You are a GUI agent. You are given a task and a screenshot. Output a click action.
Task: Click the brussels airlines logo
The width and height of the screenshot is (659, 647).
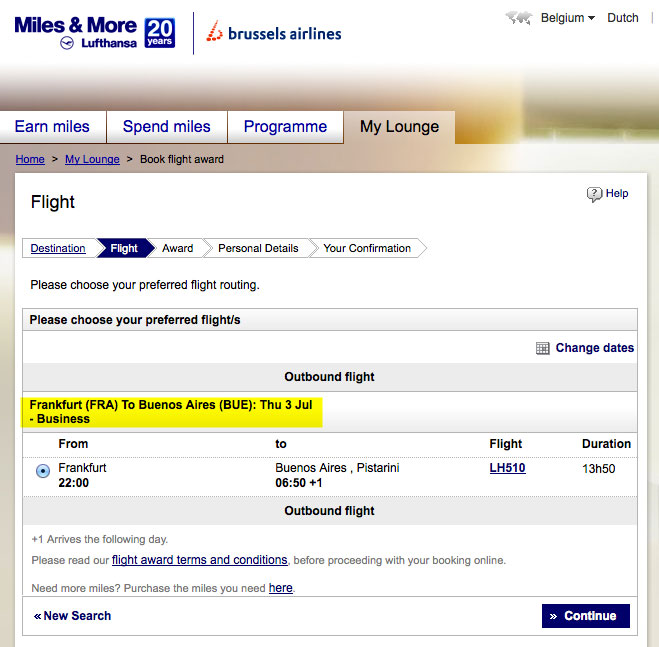click(x=274, y=33)
